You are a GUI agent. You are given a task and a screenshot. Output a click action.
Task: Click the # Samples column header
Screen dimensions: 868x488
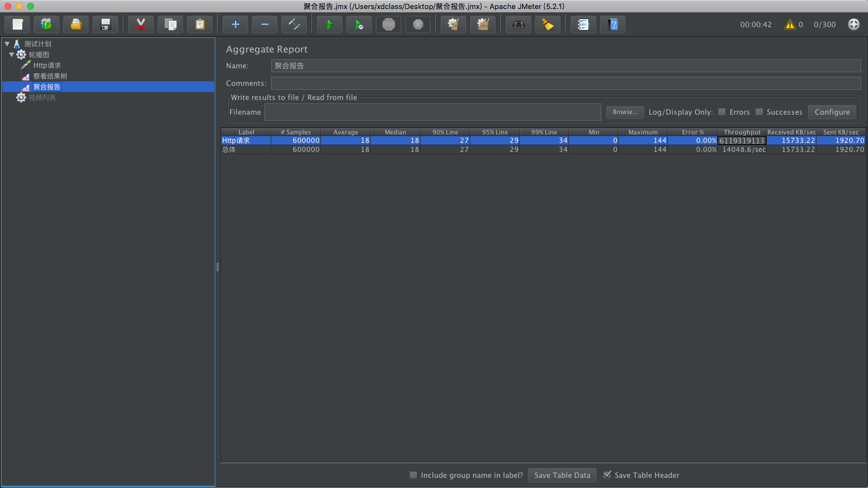[296, 132]
